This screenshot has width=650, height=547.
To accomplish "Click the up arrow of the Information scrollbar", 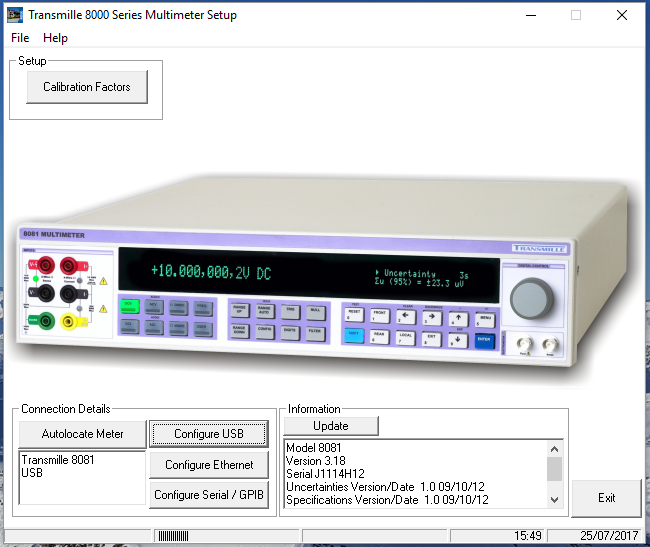I will click(554, 449).
